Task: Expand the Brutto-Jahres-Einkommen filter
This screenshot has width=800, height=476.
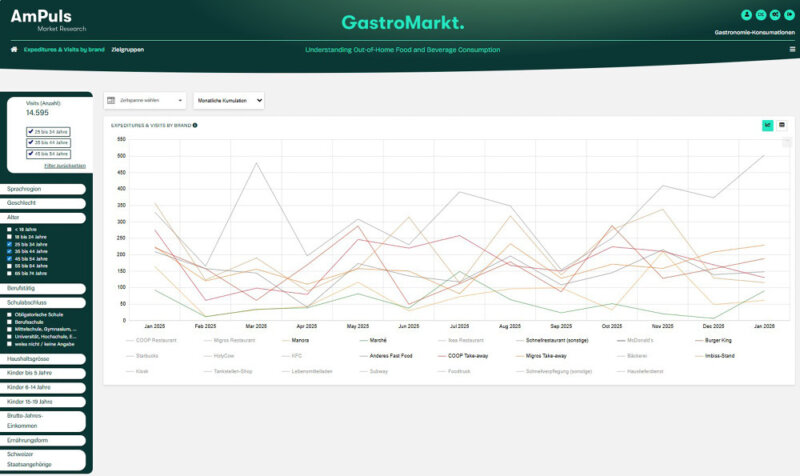Action: click(43, 421)
